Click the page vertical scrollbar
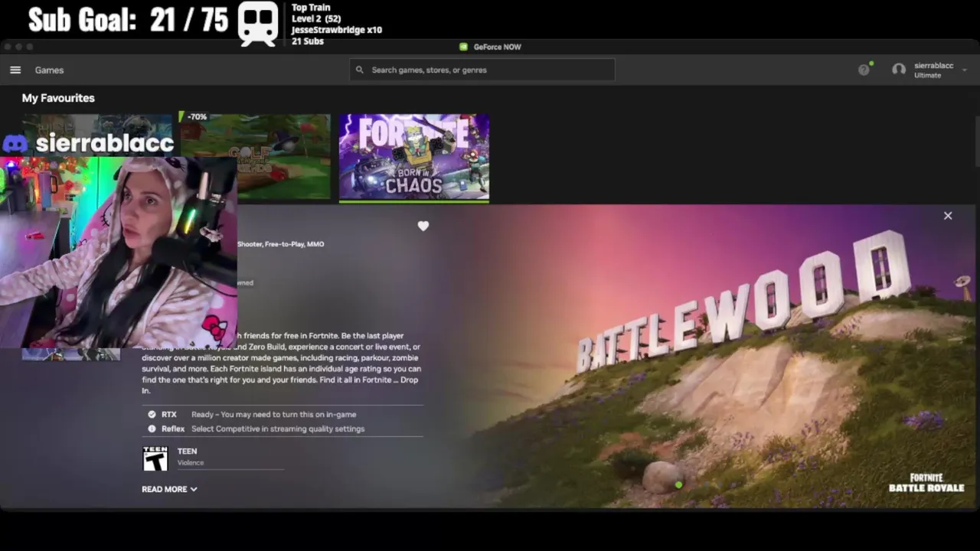 tap(977, 140)
